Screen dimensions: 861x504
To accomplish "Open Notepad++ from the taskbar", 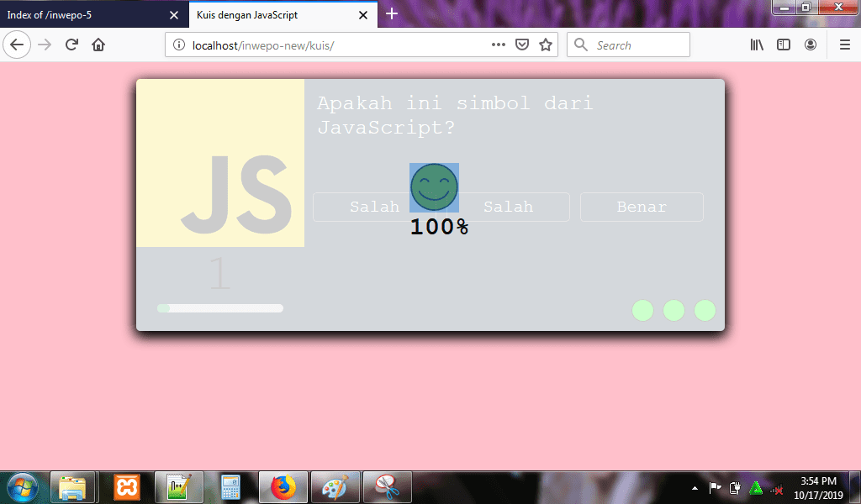I will (x=179, y=487).
